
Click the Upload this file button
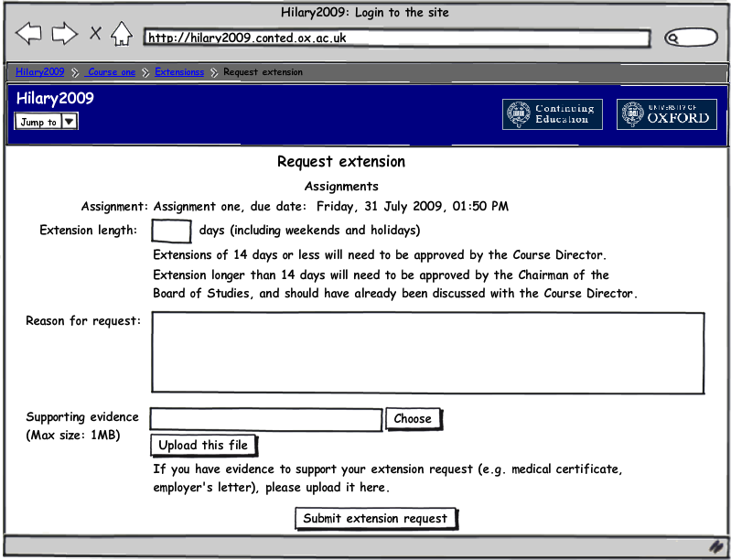[x=203, y=446]
